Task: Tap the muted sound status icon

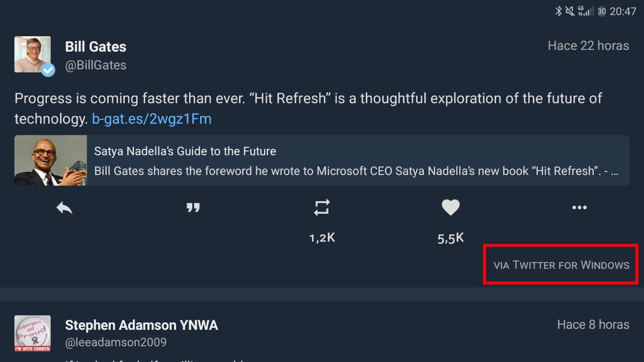Action: click(570, 11)
